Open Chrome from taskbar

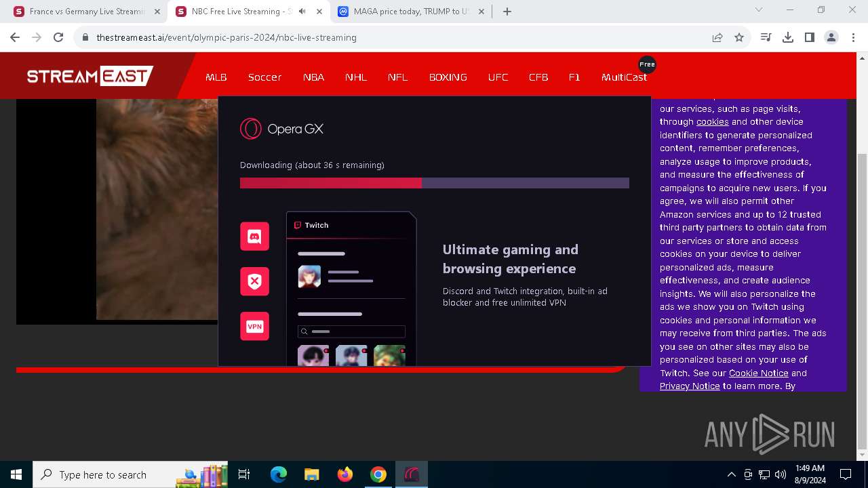378,474
